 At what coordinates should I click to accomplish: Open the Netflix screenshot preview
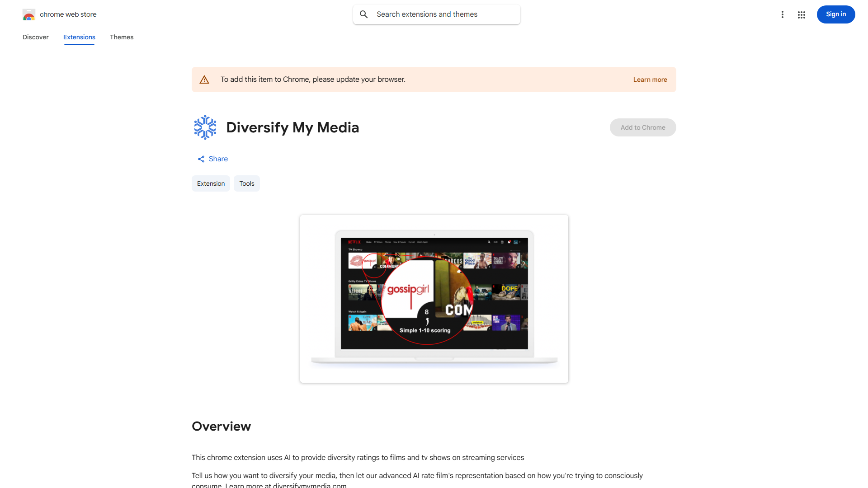pyautogui.click(x=434, y=299)
